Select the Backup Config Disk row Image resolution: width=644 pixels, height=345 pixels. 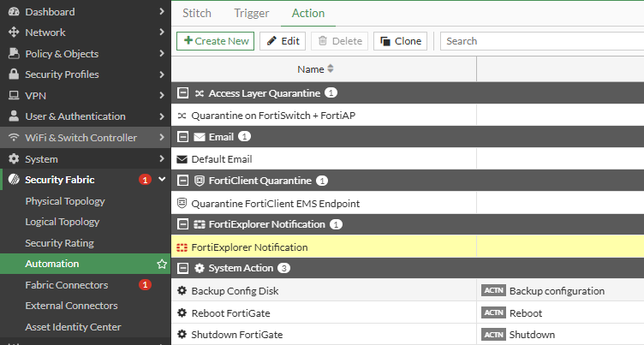pos(408,291)
